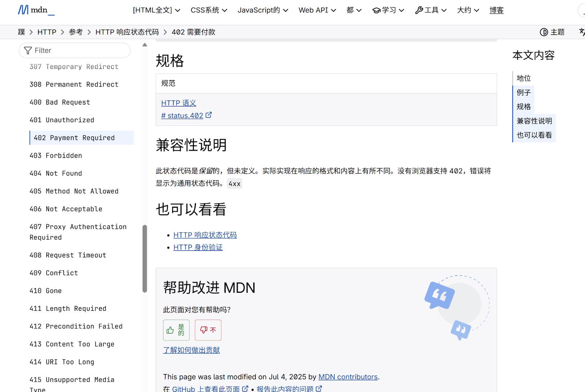Give a thumbs down on page helpfulness

tap(208, 330)
